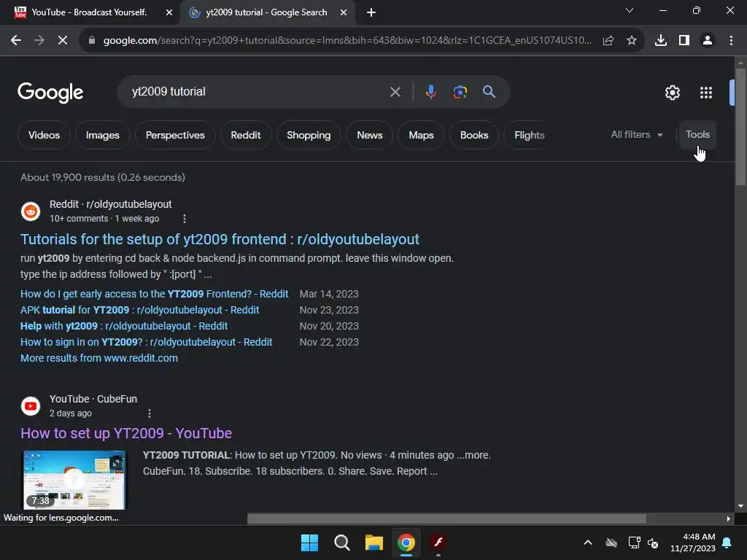747x560 pixels.
Task: Click the YouTube site favicon
Action: [x=31, y=406]
